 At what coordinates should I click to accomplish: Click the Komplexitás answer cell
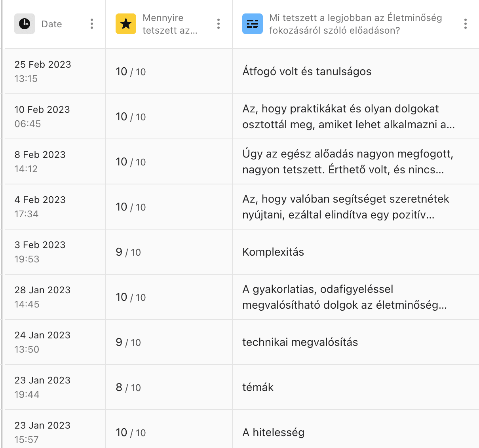pyautogui.click(x=355, y=252)
